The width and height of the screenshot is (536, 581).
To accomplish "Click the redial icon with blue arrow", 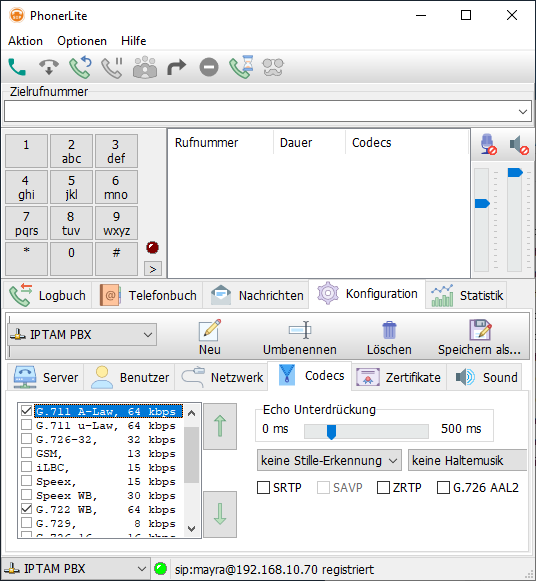I will tap(80, 67).
